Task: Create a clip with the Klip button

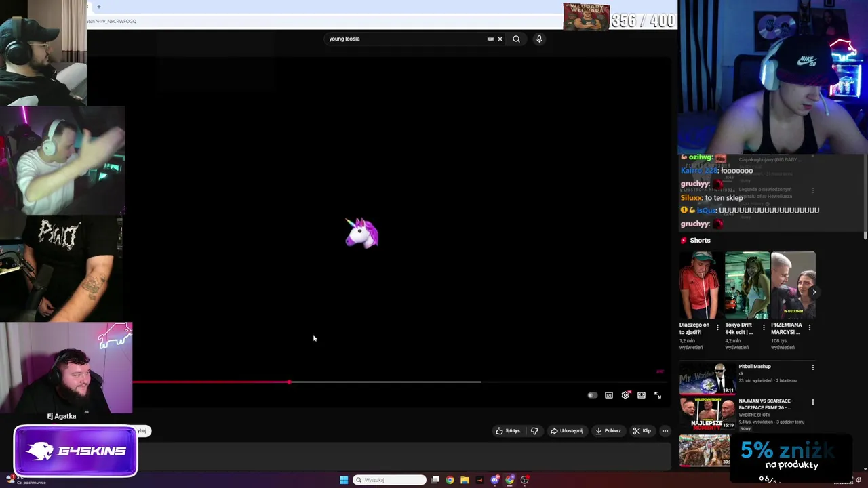Action: (x=642, y=431)
